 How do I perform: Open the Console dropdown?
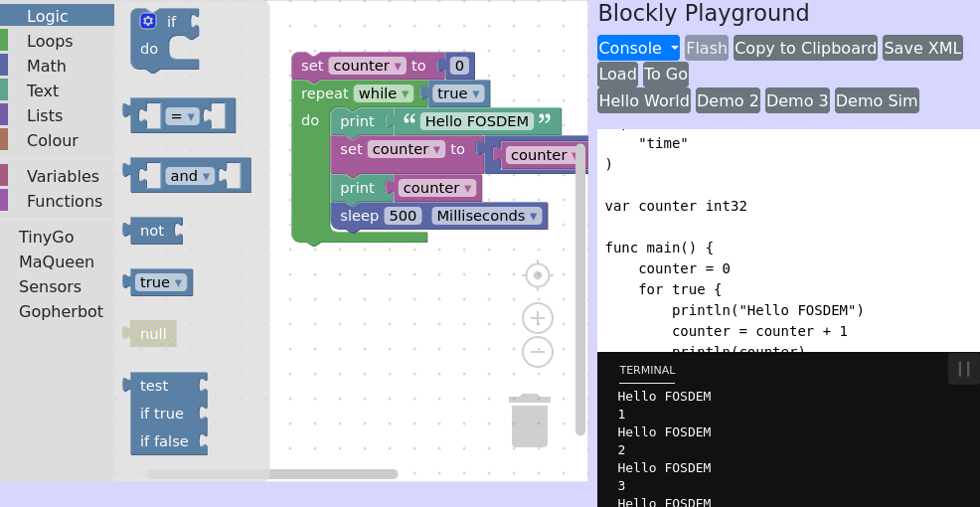638,48
